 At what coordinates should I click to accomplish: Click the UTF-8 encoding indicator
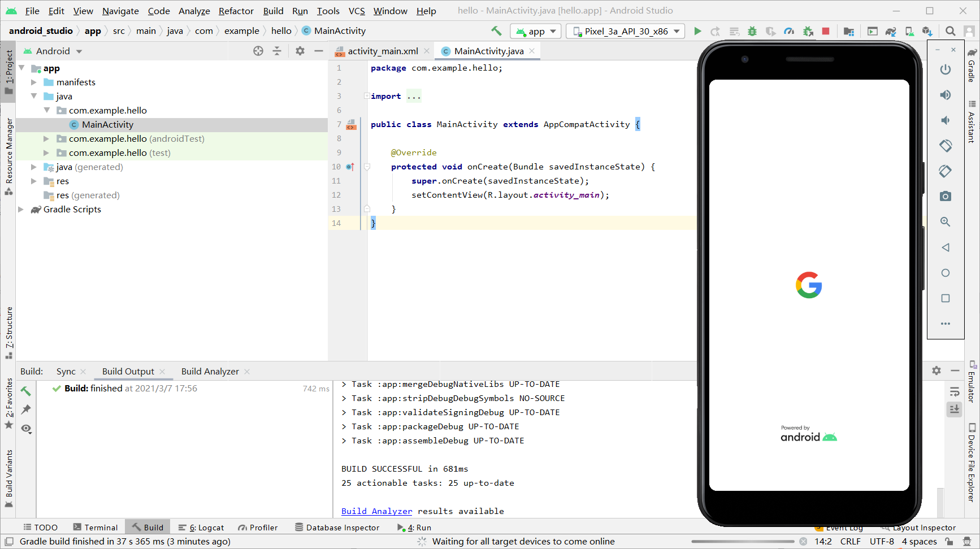(x=882, y=541)
